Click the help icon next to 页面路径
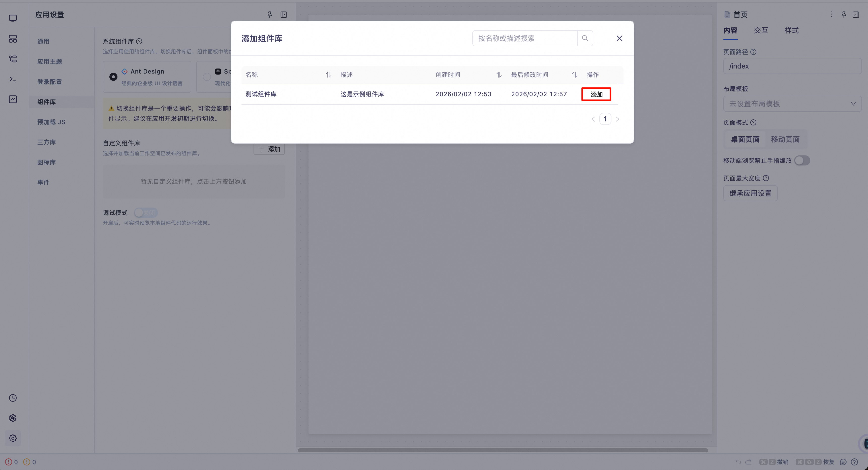The width and height of the screenshot is (868, 470). pyautogui.click(x=753, y=52)
